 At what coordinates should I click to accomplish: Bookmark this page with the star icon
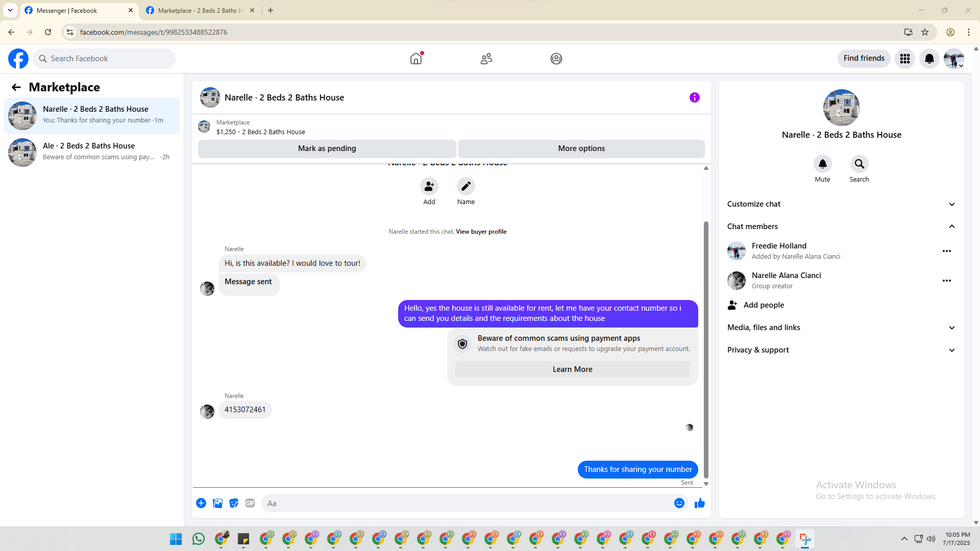[x=925, y=32]
